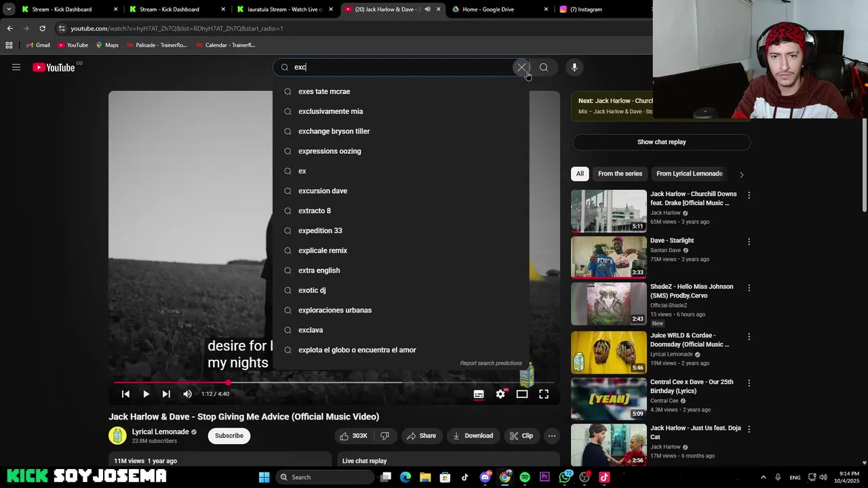Open options menu for 'Central Cee x Dave' video
This screenshot has width=868, height=488.
[749, 383]
